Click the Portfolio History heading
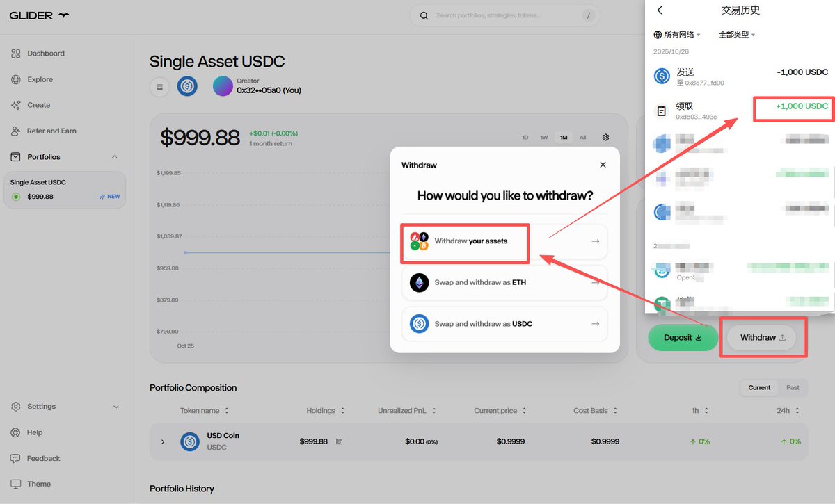The image size is (835, 504). (182, 489)
